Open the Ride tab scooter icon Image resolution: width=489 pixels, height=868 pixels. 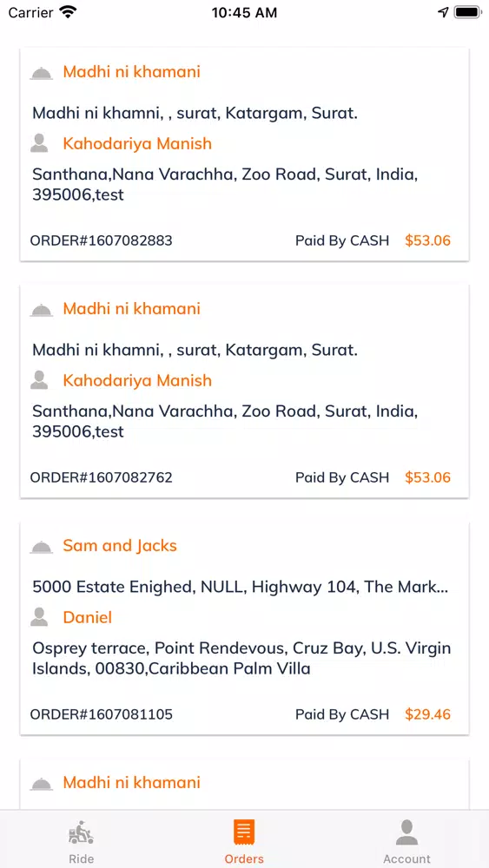81,832
